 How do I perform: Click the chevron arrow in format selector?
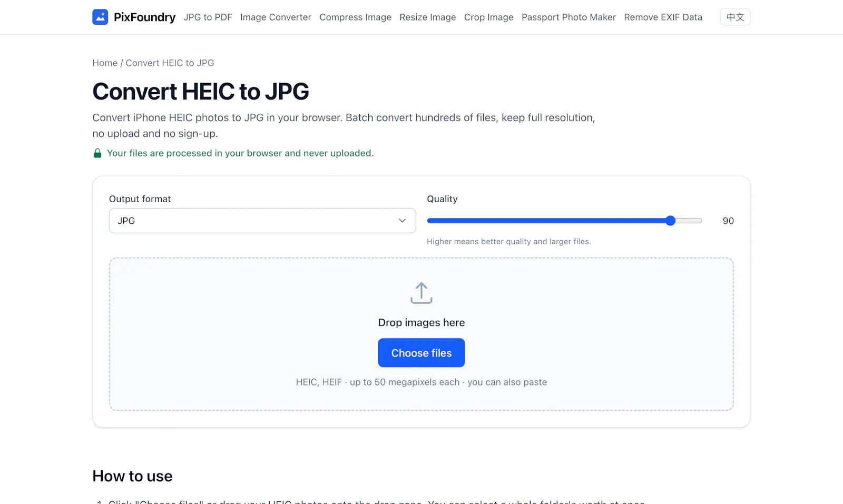coord(402,221)
